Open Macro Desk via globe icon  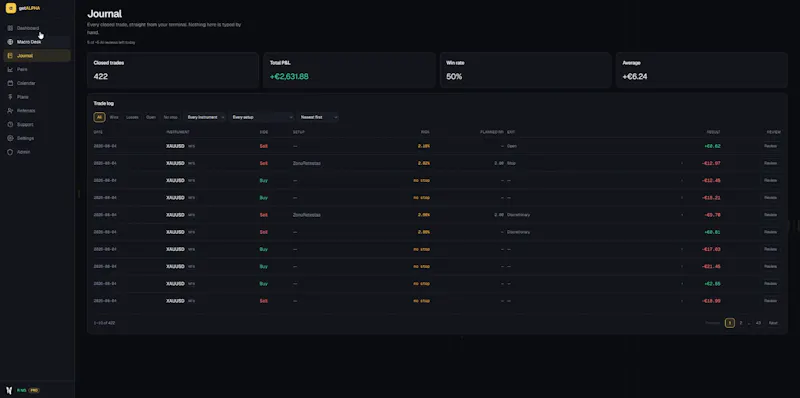click(x=10, y=42)
